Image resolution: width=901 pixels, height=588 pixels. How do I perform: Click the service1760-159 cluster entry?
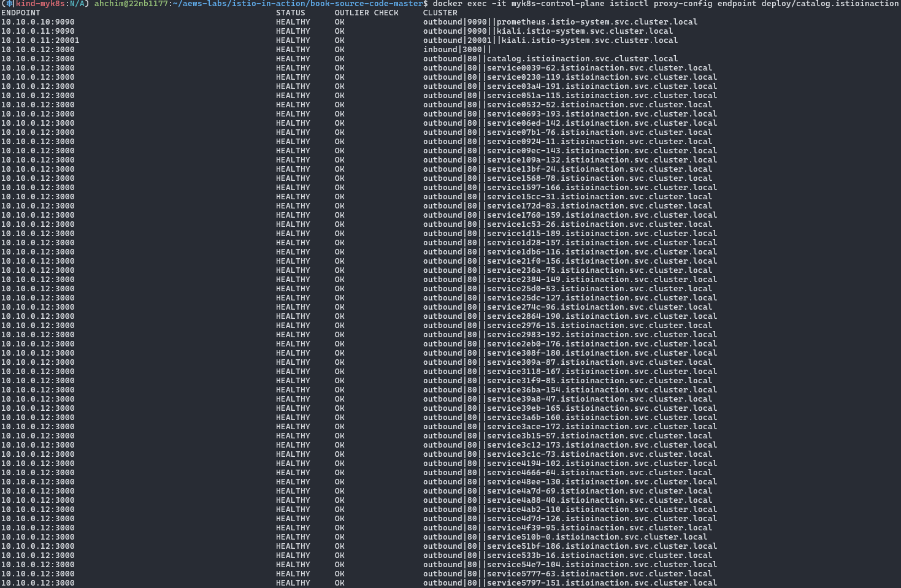(570, 215)
